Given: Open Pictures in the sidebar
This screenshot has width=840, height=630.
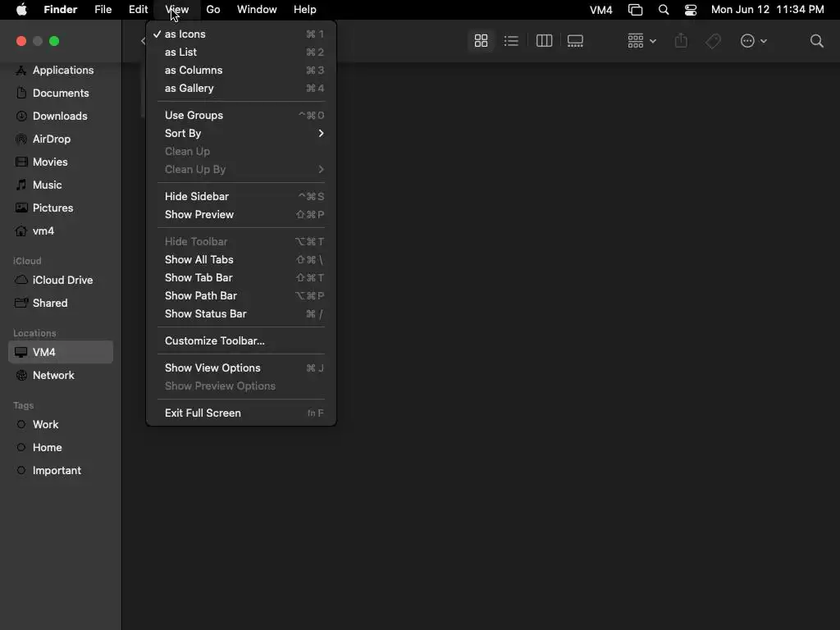Looking at the screenshot, I should click(x=61, y=208).
